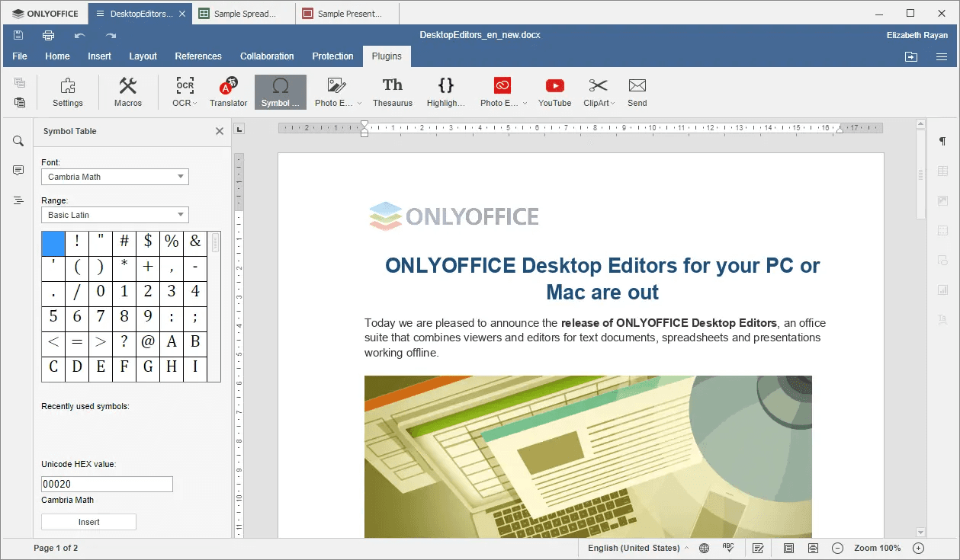Select the @ symbol in the symbol grid
The height and width of the screenshot is (560, 960).
coord(147,342)
